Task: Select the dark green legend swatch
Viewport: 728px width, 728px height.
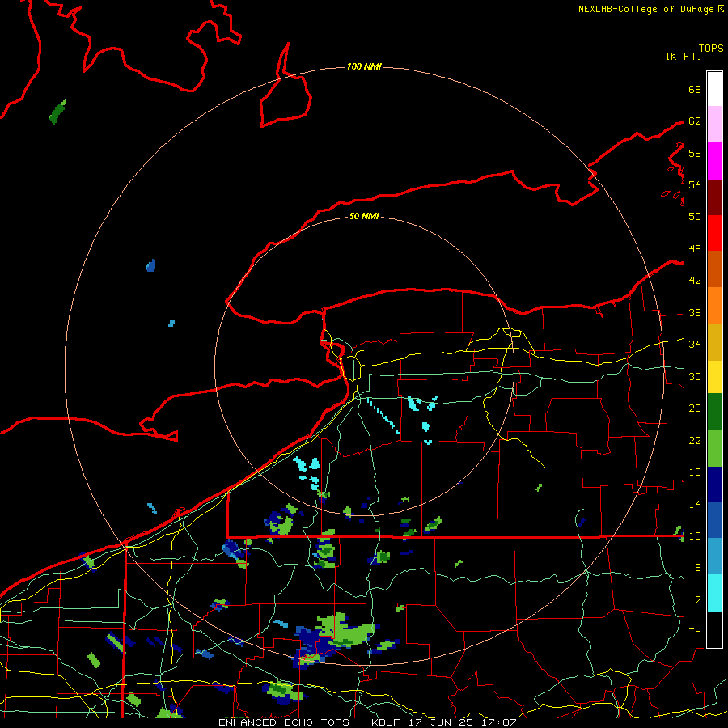Action: point(714,412)
